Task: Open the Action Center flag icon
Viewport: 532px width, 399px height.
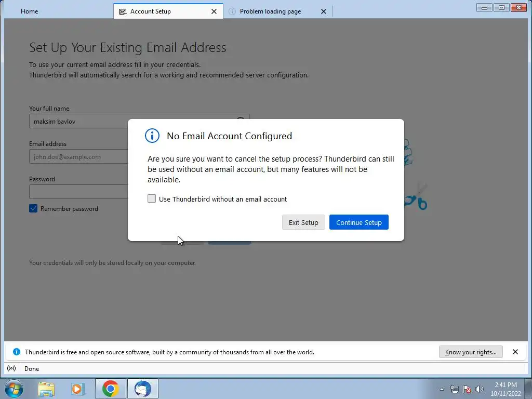Action: coord(467,389)
